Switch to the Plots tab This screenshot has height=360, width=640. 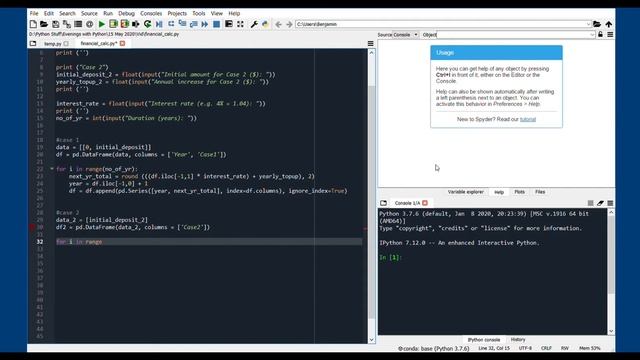[x=519, y=192]
